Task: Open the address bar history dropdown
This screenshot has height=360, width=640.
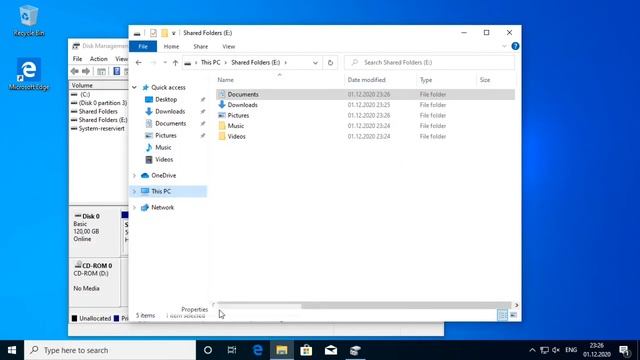Action: click(x=315, y=63)
